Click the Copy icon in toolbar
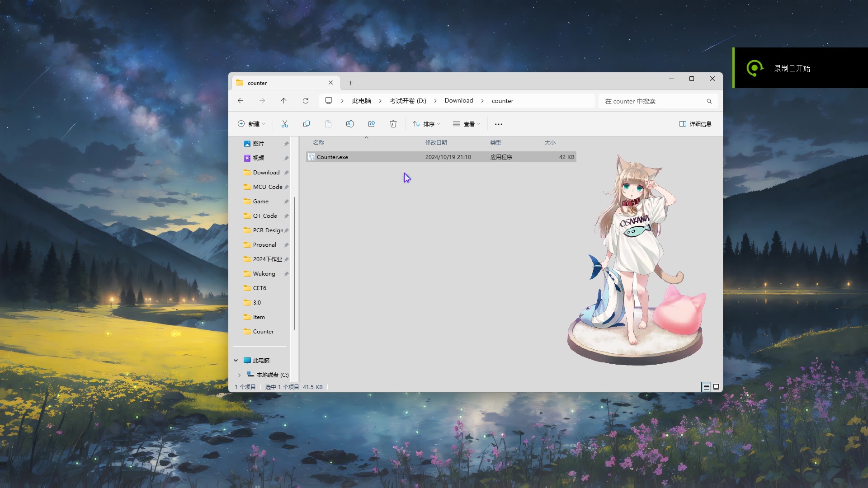 tap(306, 124)
